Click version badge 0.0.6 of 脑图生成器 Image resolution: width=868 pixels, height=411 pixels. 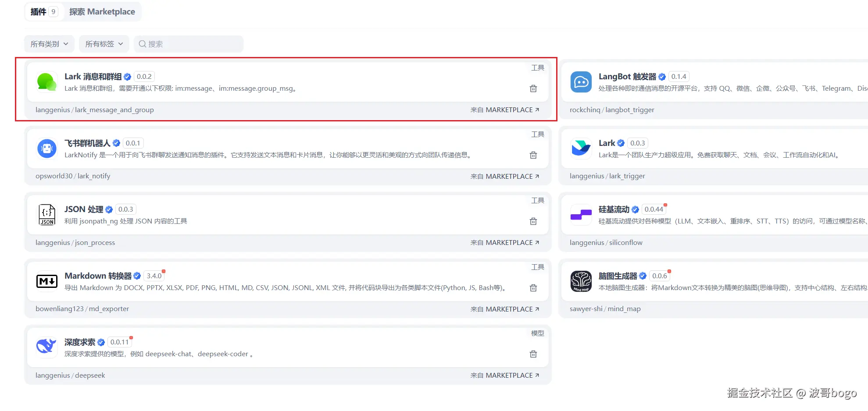(660, 276)
